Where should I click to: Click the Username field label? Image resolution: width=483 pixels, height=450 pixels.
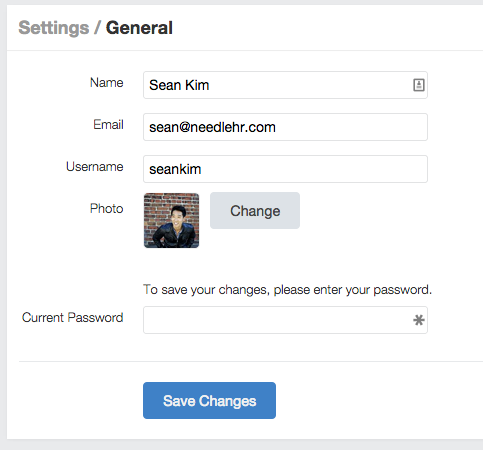95,167
